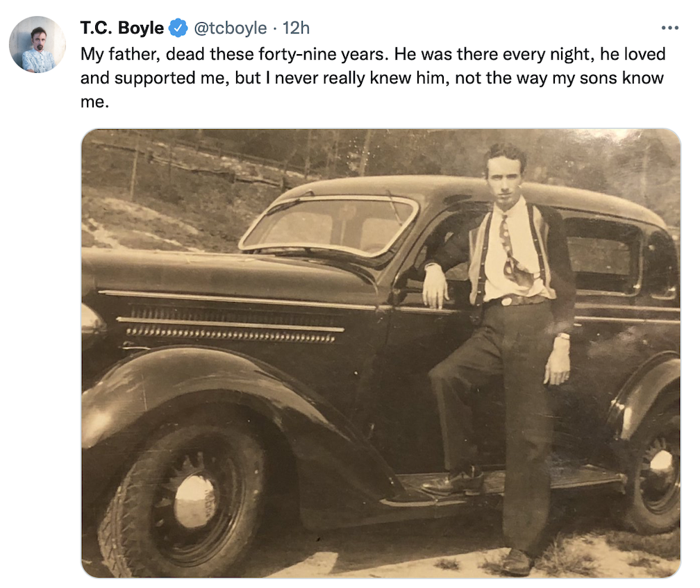Open the three-dot more options menu
700x588 pixels.
click(669, 28)
